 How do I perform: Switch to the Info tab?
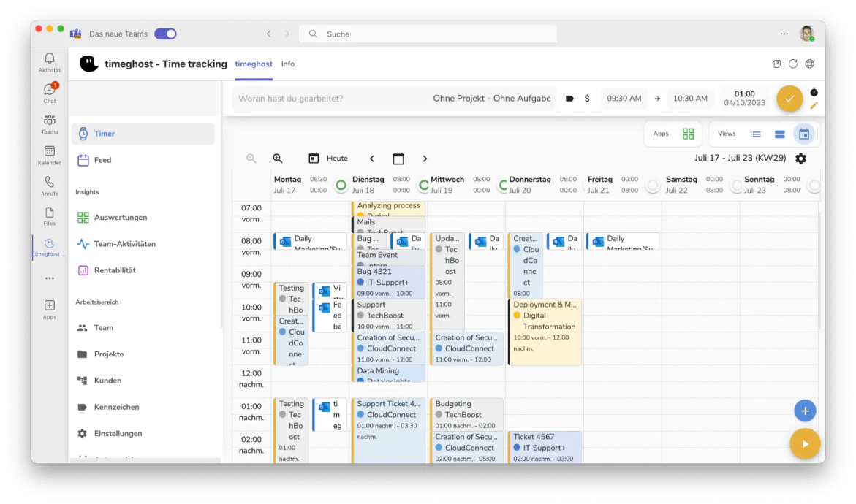(x=287, y=64)
